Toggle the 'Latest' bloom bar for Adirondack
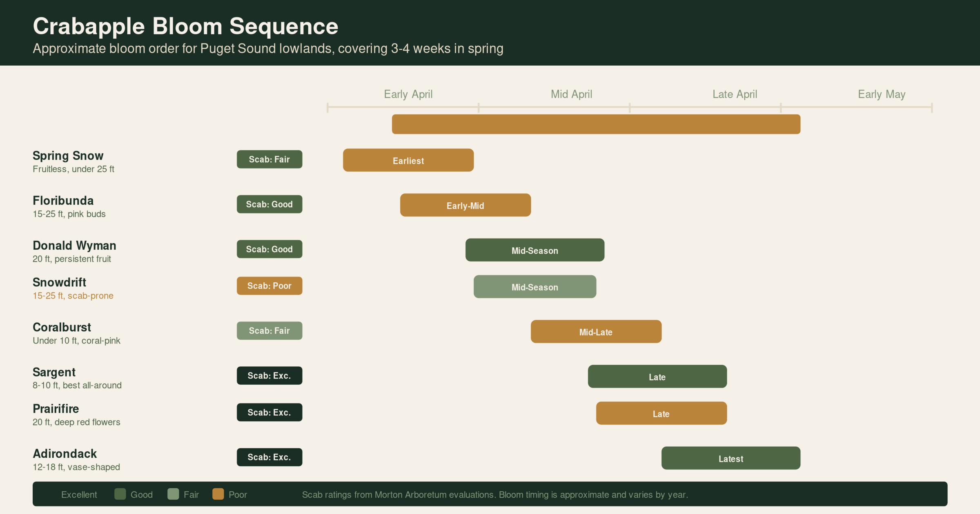 point(731,458)
